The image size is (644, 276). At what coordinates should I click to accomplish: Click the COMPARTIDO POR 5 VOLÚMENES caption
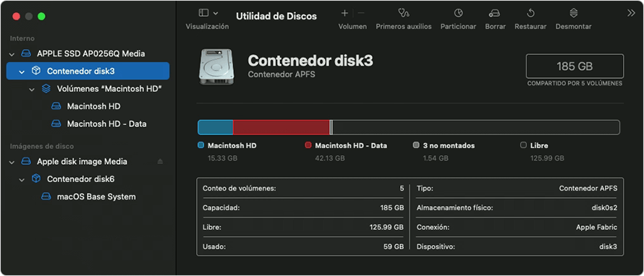(x=575, y=84)
